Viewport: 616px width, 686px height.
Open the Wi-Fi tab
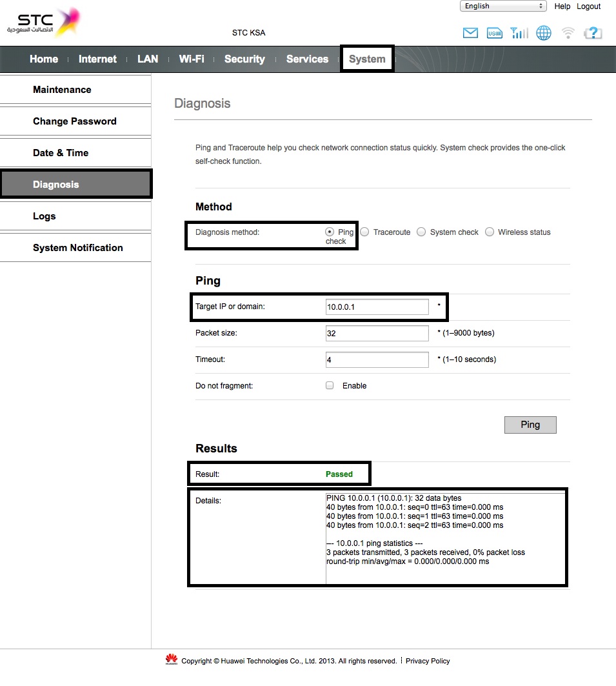[x=192, y=59]
